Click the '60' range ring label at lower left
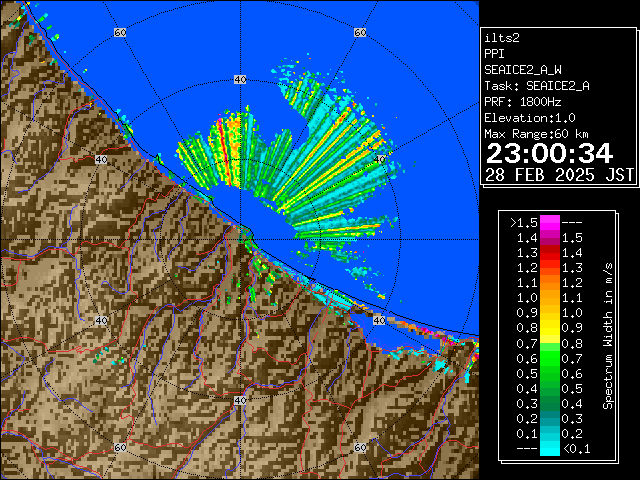Screen dimensions: 640x480 tap(120, 448)
